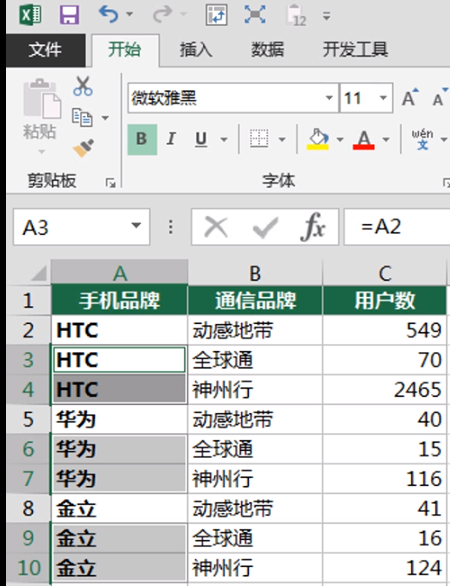Open 剪贴板 dialog launcher

[x=110, y=183]
